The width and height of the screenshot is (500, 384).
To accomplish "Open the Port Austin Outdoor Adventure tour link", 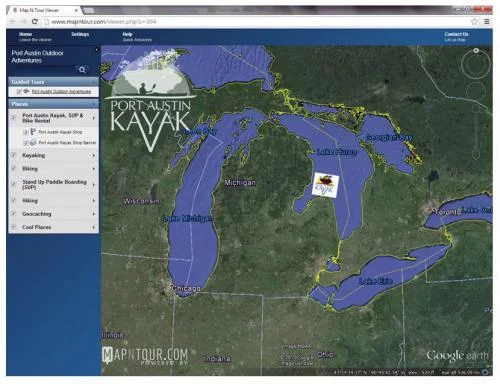I will [x=61, y=91].
